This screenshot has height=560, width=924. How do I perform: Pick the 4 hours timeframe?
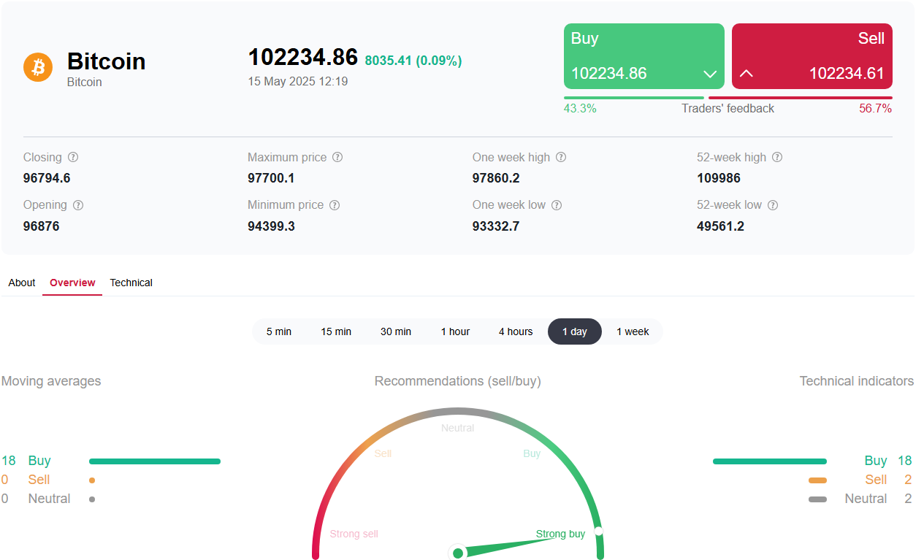pos(516,331)
